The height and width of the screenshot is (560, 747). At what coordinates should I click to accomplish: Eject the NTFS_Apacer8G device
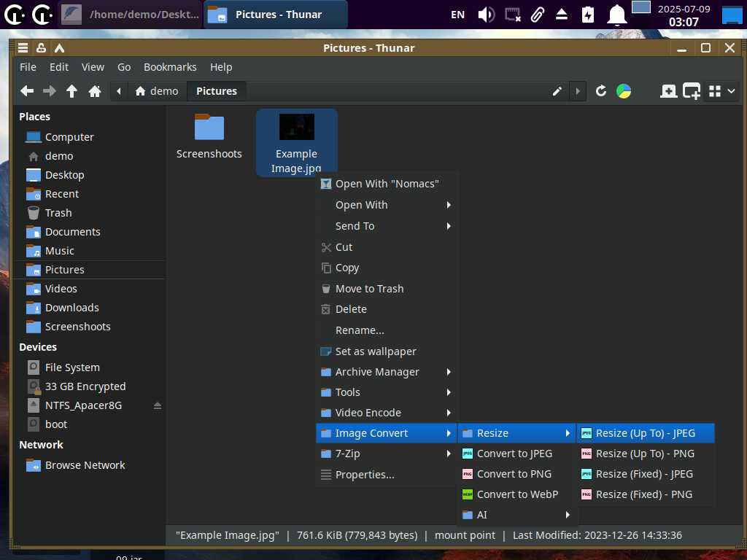pyautogui.click(x=158, y=405)
